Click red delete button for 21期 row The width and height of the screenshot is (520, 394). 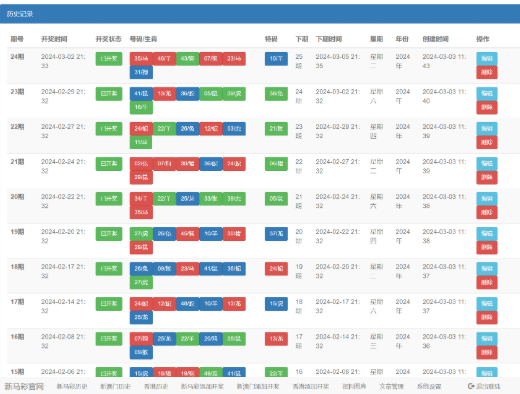pyautogui.click(x=487, y=177)
